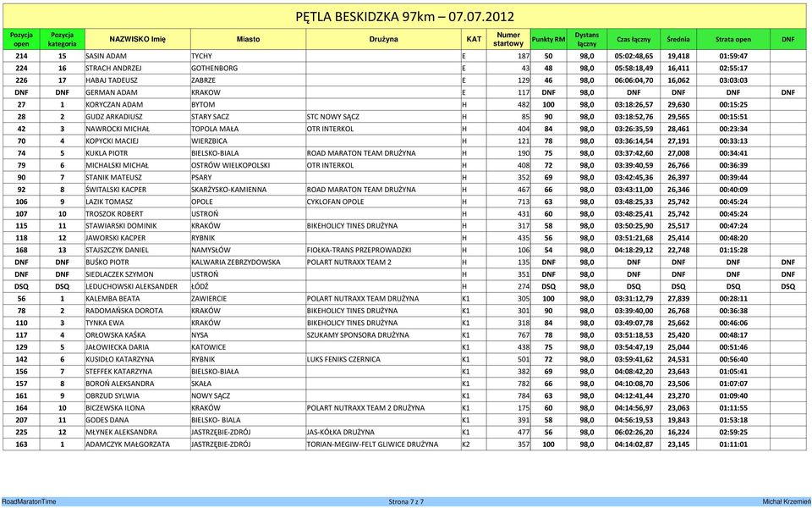Click the Średnia column header
The width and height of the screenshot is (812, 508).
tap(678, 40)
